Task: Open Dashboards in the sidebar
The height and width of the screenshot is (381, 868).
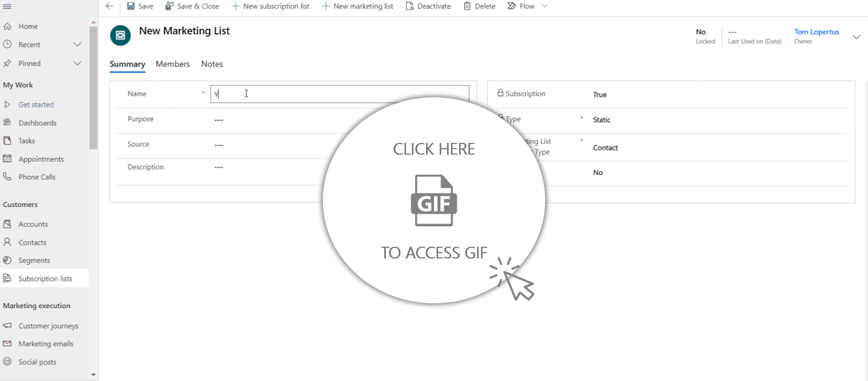Action: coord(37,123)
